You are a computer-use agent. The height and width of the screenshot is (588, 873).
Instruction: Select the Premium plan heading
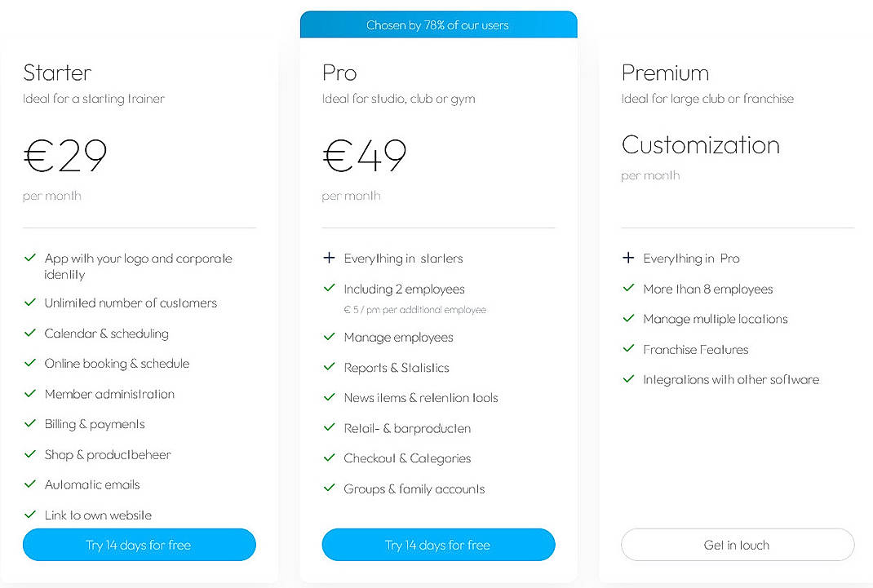pyautogui.click(x=666, y=73)
